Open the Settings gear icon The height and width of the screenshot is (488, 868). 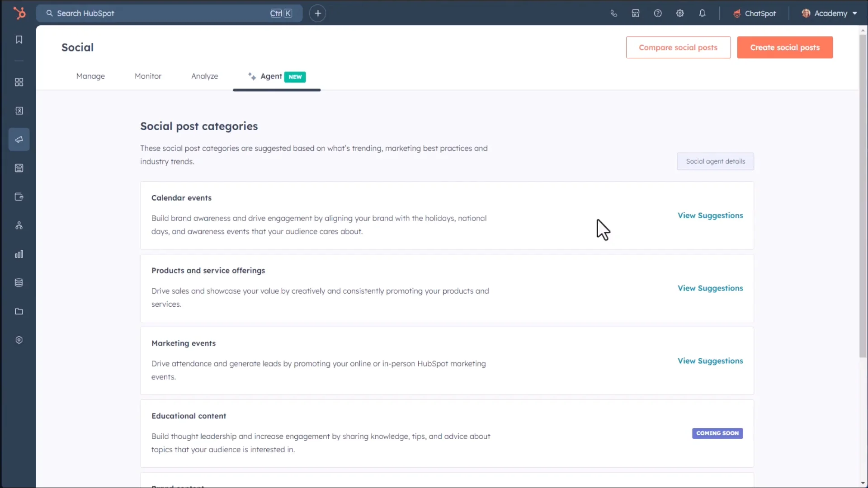click(680, 14)
